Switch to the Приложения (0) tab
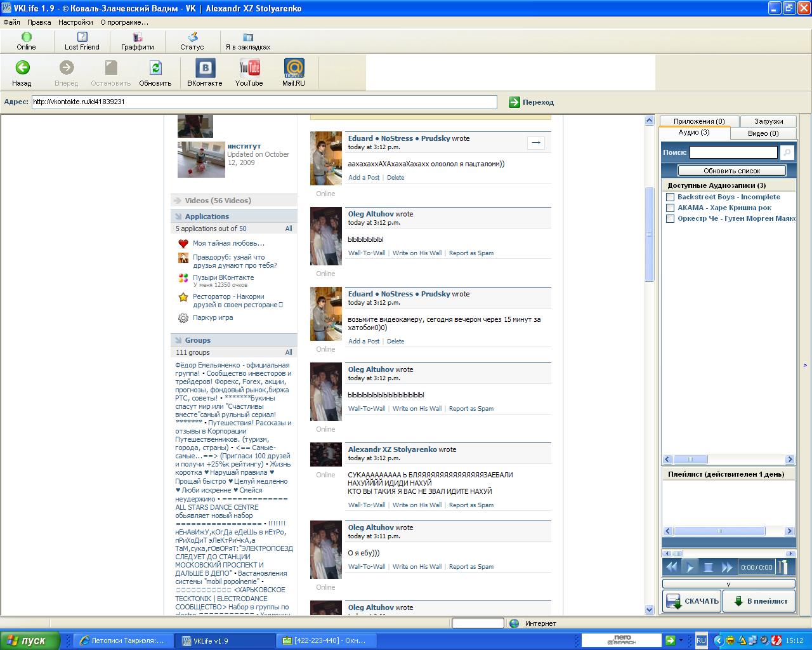 point(699,121)
